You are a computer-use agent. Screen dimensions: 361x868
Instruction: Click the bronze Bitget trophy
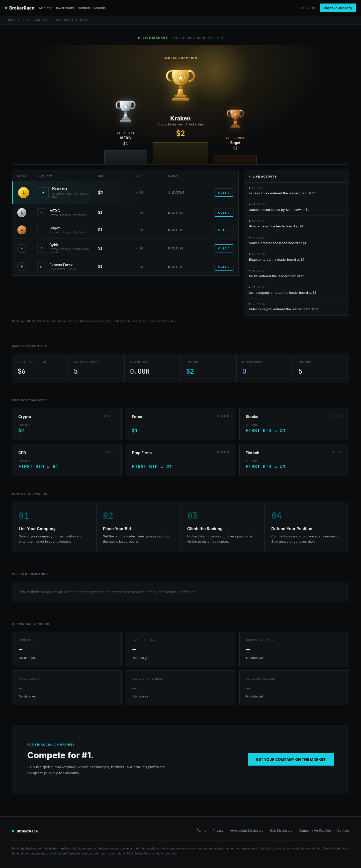coord(235,119)
